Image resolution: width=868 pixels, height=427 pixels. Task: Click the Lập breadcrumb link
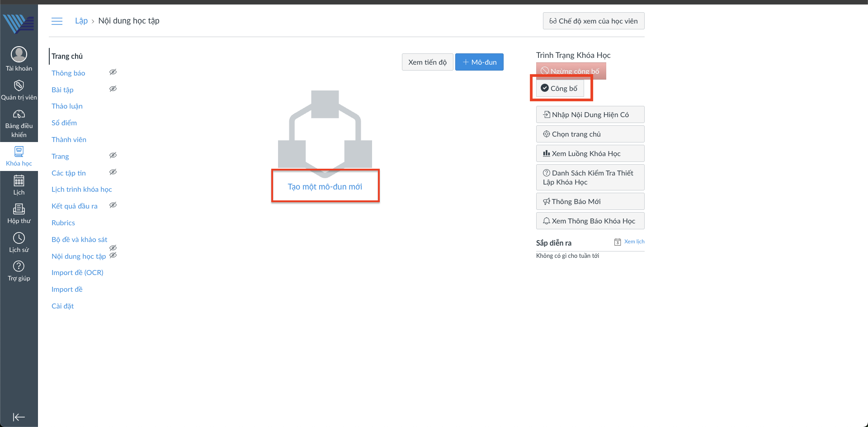pos(81,21)
